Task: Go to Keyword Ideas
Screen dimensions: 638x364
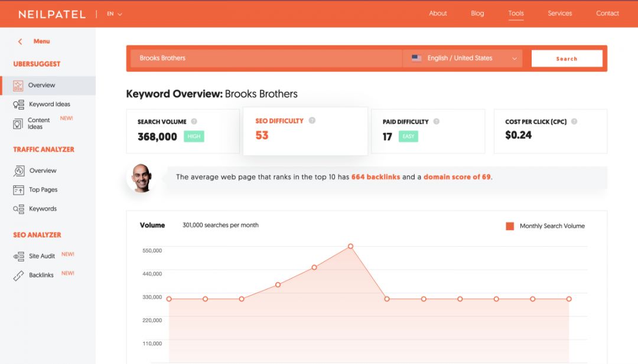Action: pyautogui.click(x=50, y=104)
